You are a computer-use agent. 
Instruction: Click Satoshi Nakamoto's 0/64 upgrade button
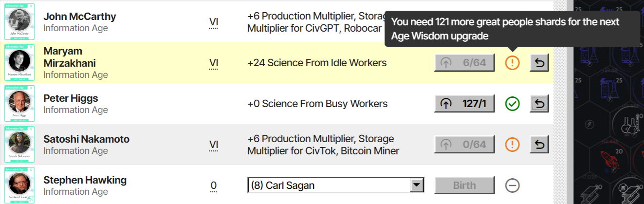pyautogui.click(x=464, y=145)
